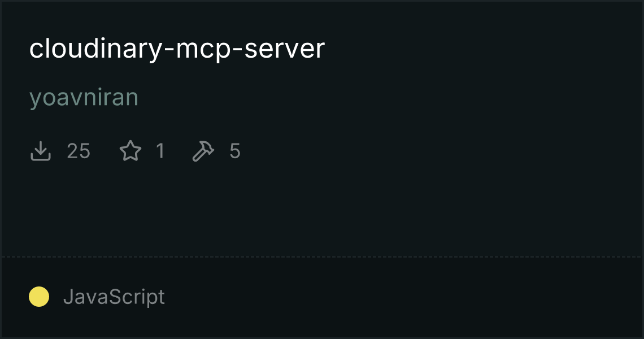The image size is (644, 339).
Task: Open the cloudinary-mcp-server card title
Action: (177, 49)
